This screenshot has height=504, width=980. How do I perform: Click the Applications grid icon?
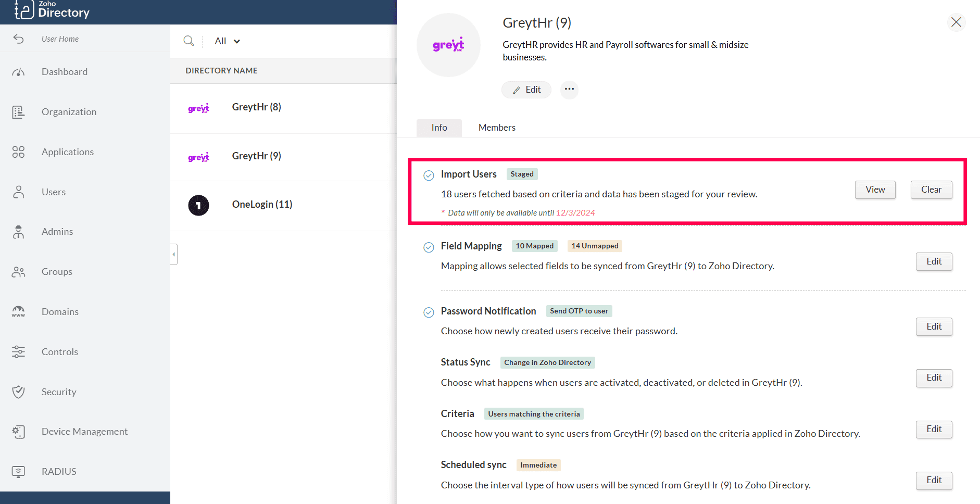tap(19, 152)
